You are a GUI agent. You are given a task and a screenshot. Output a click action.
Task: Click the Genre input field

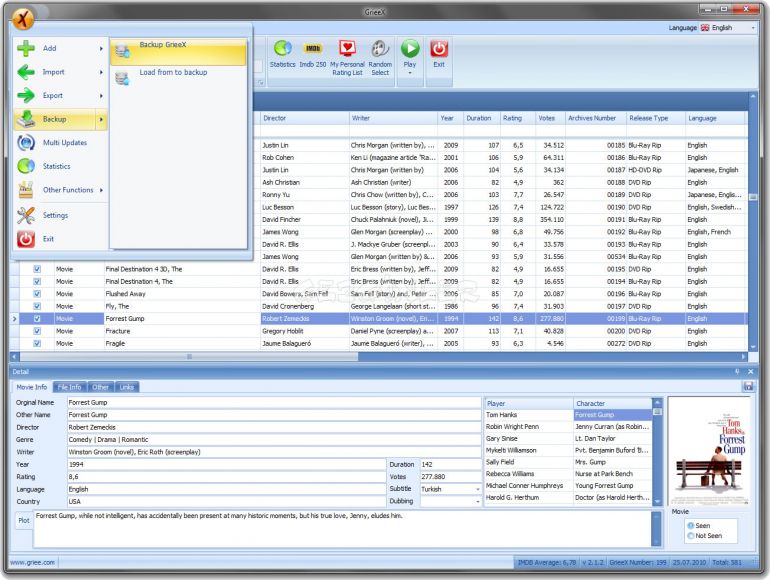click(x=274, y=440)
